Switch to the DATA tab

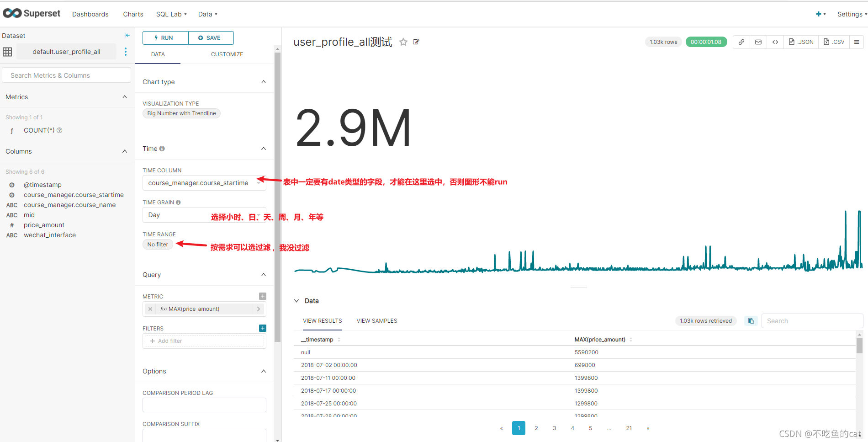pos(158,54)
